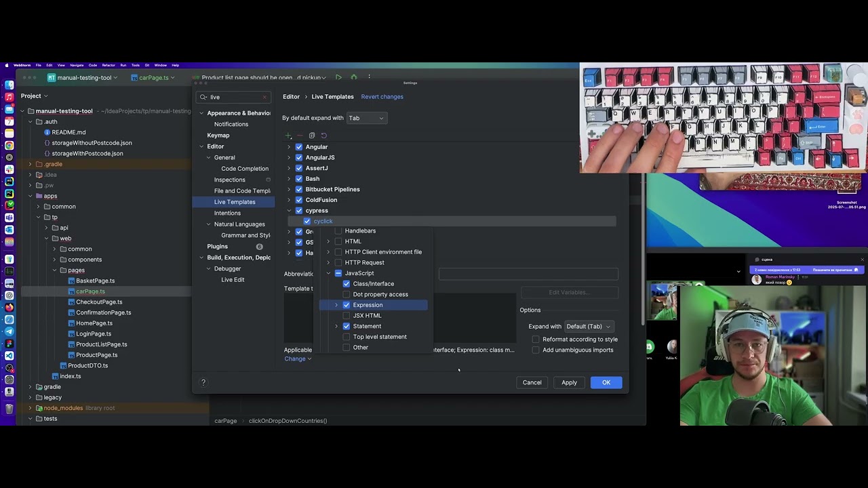Disable the Bash template group checkbox
868x488 pixels.
pyautogui.click(x=299, y=179)
